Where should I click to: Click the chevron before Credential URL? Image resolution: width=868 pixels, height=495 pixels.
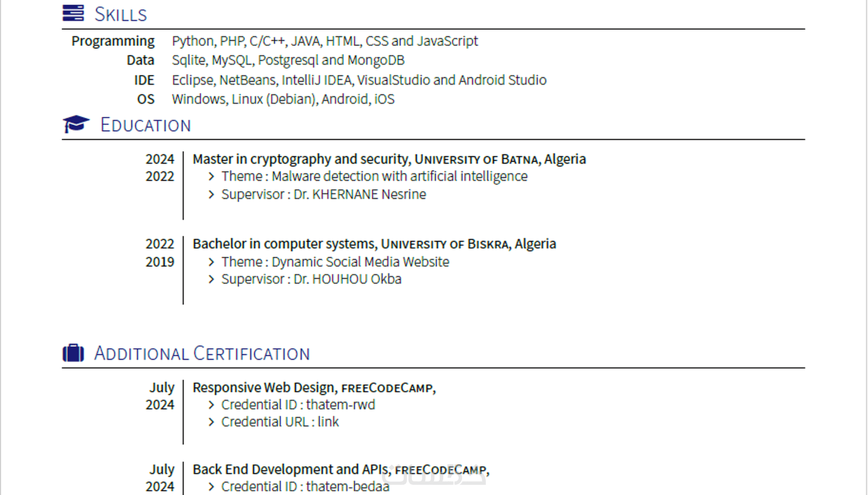pyautogui.click(x=211, y=422)
